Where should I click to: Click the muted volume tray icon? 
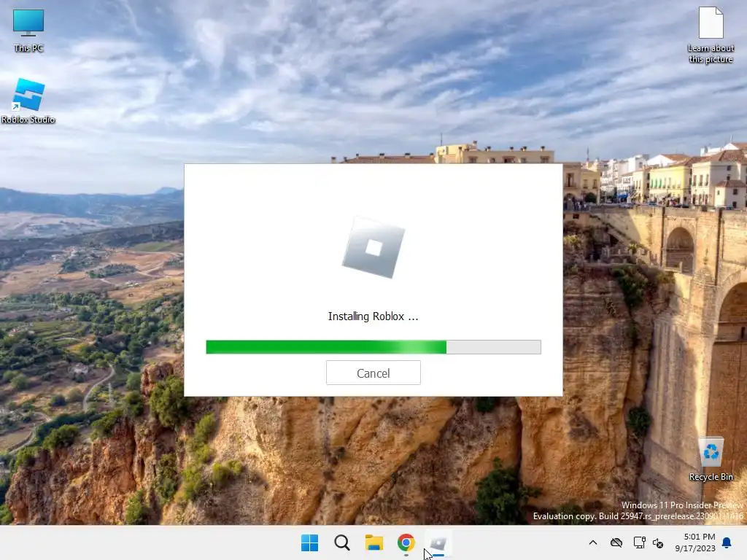pos(658,542)
